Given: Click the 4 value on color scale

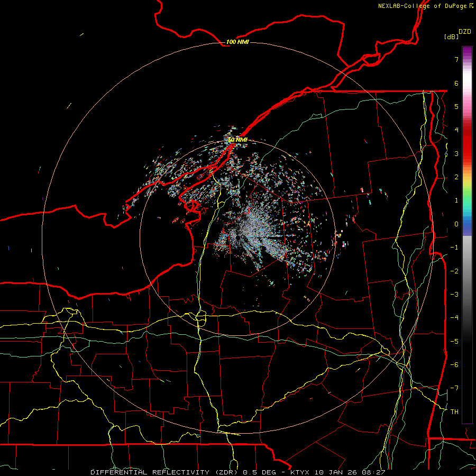Looking at the screenshot, I should point(456,130).
